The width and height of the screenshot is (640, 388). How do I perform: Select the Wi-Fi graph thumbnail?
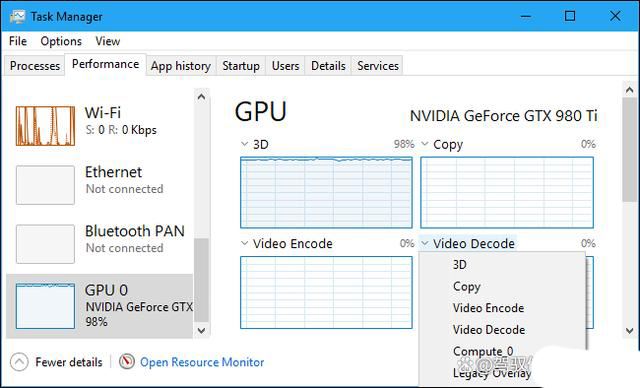pyautogui.click(x=45, y=126)
